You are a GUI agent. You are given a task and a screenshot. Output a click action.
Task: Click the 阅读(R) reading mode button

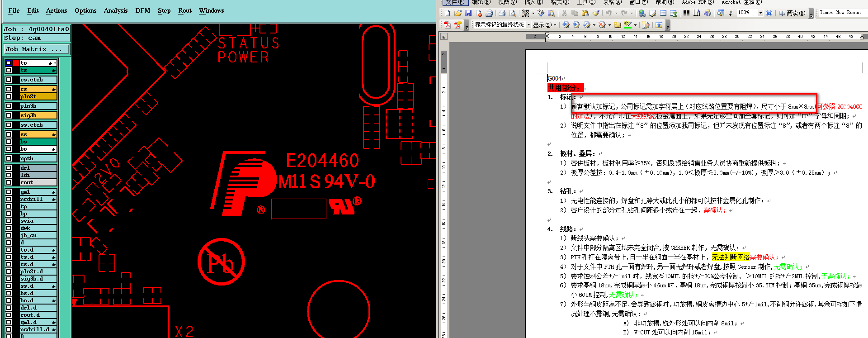pos(792,13)
